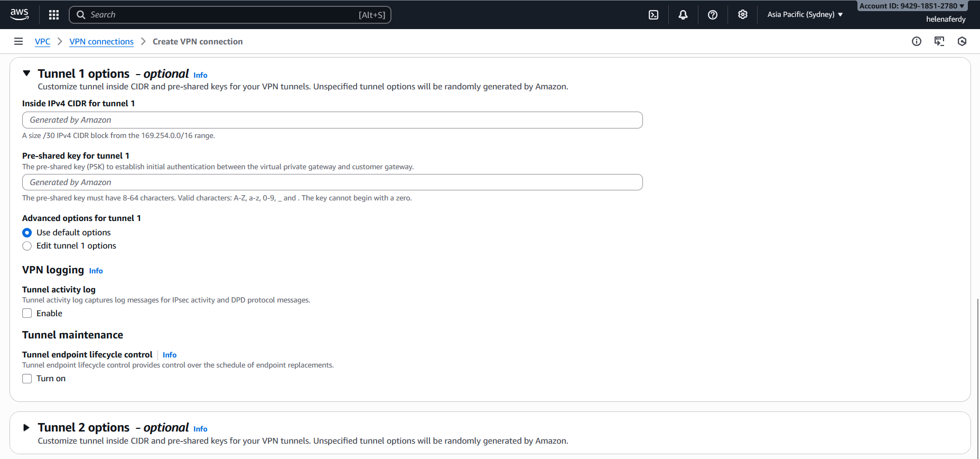Open the Account ID dropdown menu
The height and width of the screenshot is (459, 980).
click(912, 6)
